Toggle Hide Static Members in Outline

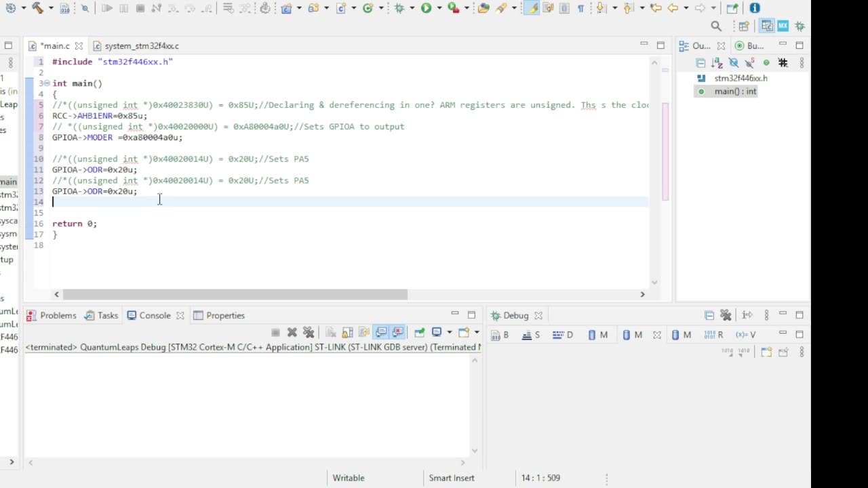750,63
